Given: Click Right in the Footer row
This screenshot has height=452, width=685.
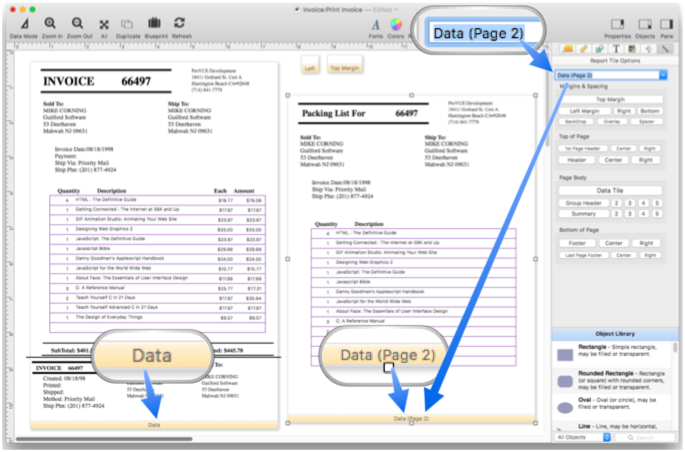Looking at the screenshot, I should (x=646, y=243).
